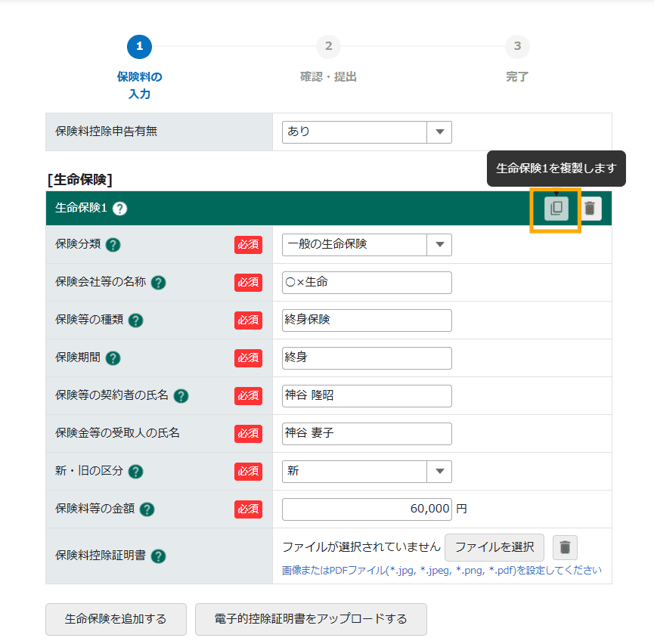Click the [生命保険] section heading
The image size is (654, 644).
tap(79, 180)
